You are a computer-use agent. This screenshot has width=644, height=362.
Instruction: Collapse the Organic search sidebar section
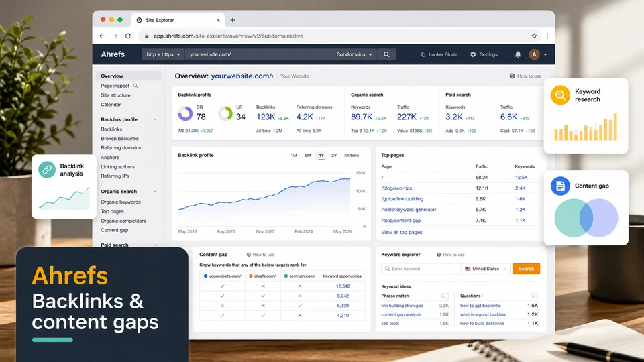click(x=155, y=192)
